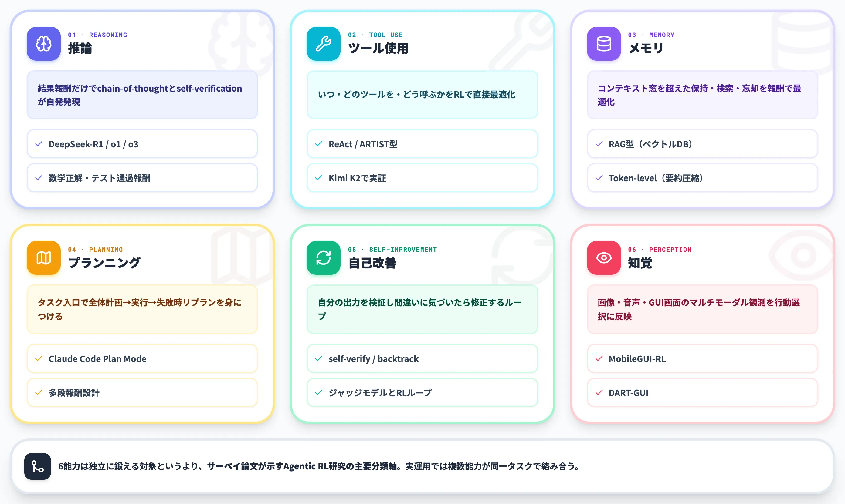845x504 pixels.
Task: Click the brain icon for Reasoning
Action: [x=43, y=43]
